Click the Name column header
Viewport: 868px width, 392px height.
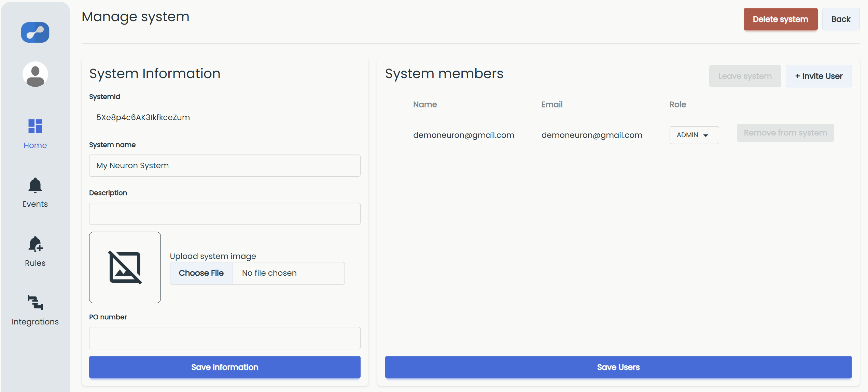pyautogui.click(x=425, y=104)
